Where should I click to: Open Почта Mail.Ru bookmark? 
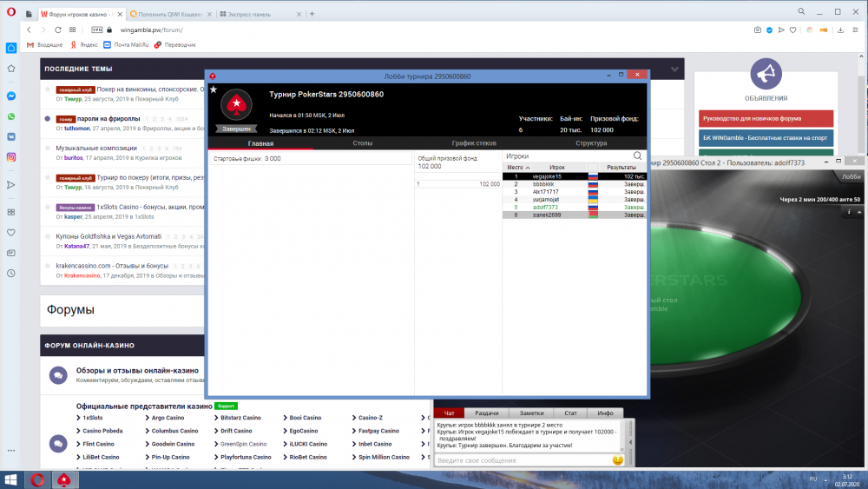126,45
